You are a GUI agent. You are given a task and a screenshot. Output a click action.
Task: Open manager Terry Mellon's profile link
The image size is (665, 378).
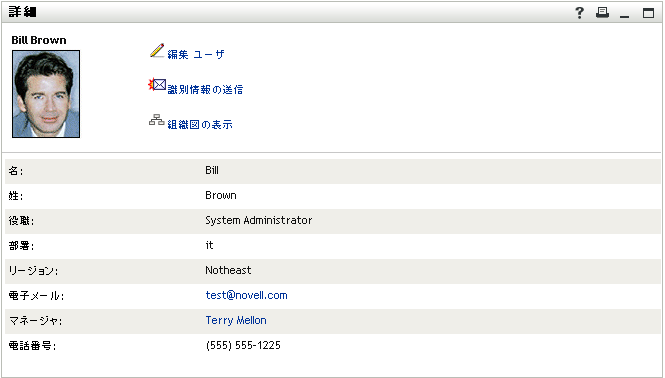click(236, 320)
